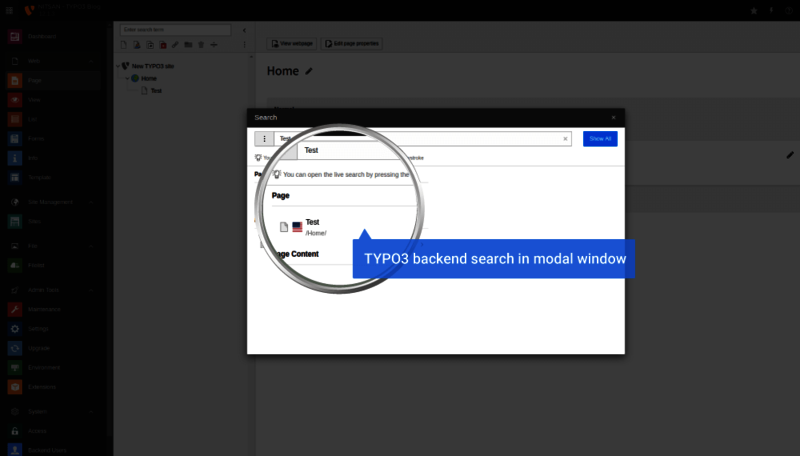Open the bookmarks star icon
This screenshot has width=800, height=456.
754,11
